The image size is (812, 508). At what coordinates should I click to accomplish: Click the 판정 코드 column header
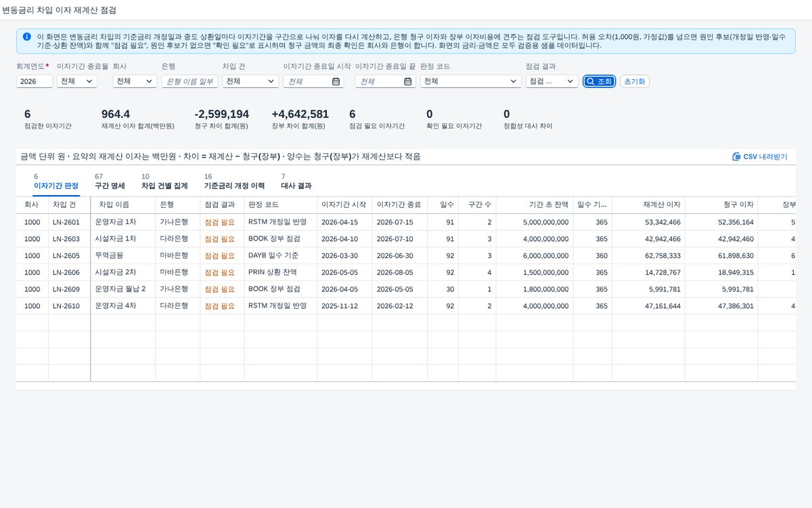281,205
